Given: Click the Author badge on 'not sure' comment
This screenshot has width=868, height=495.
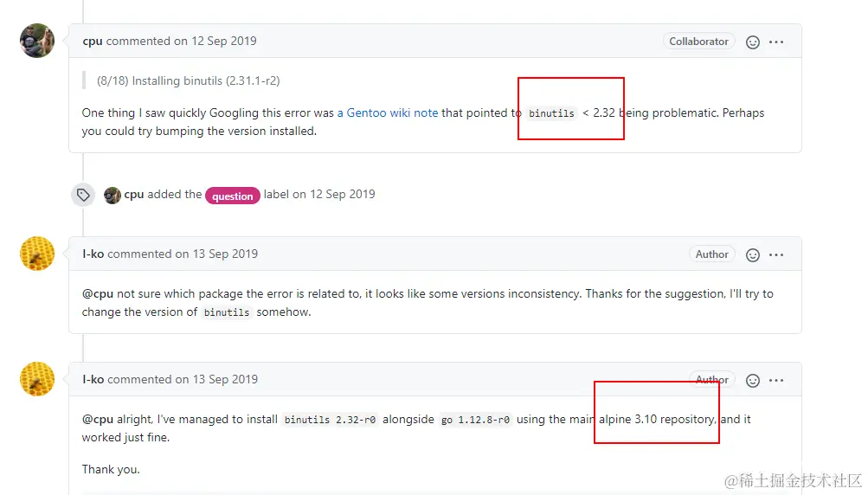Looking at the screenshot, I should (x=712, y=254).
